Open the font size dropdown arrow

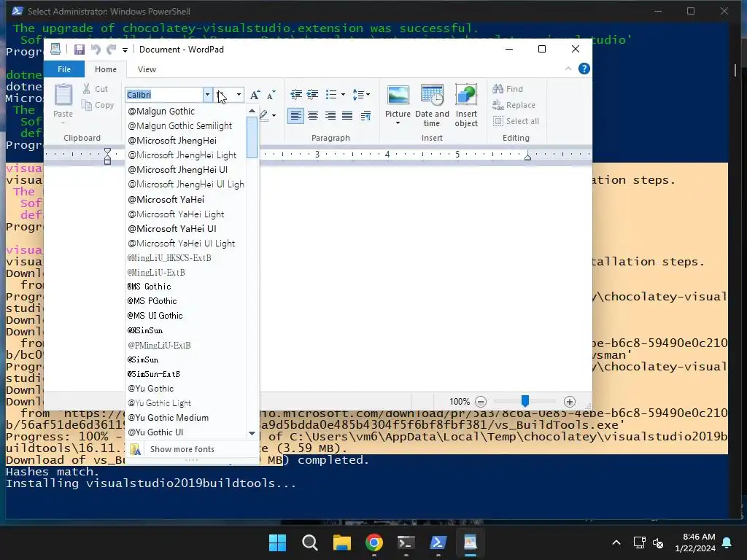pyautogui.click(x=239, y=95)
